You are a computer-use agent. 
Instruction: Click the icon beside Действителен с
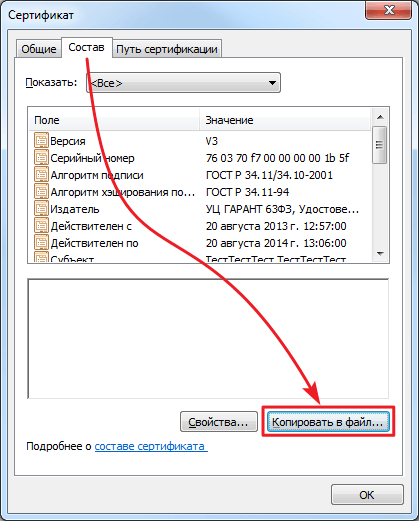[x=41, y=225]
